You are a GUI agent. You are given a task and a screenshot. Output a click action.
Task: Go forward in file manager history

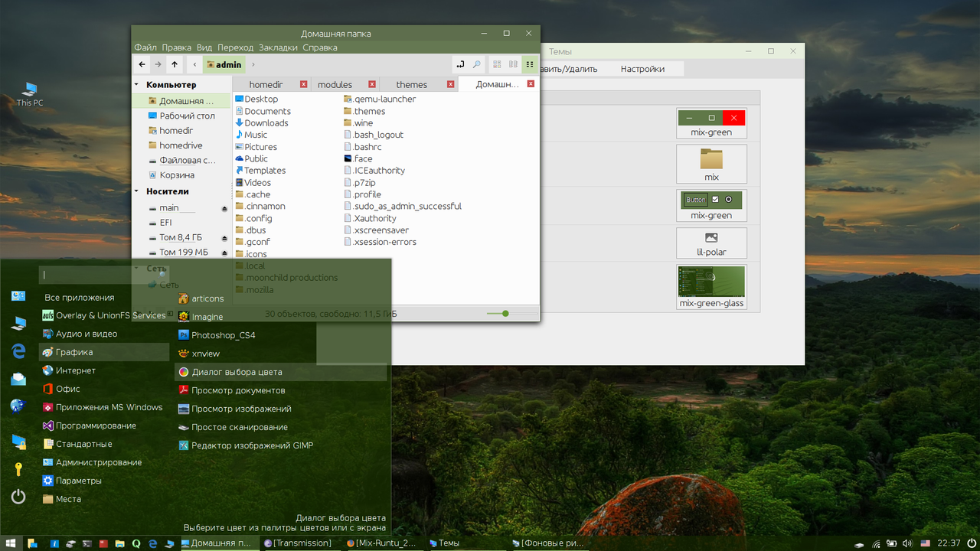pyautogui.click(x=158, y=64)
